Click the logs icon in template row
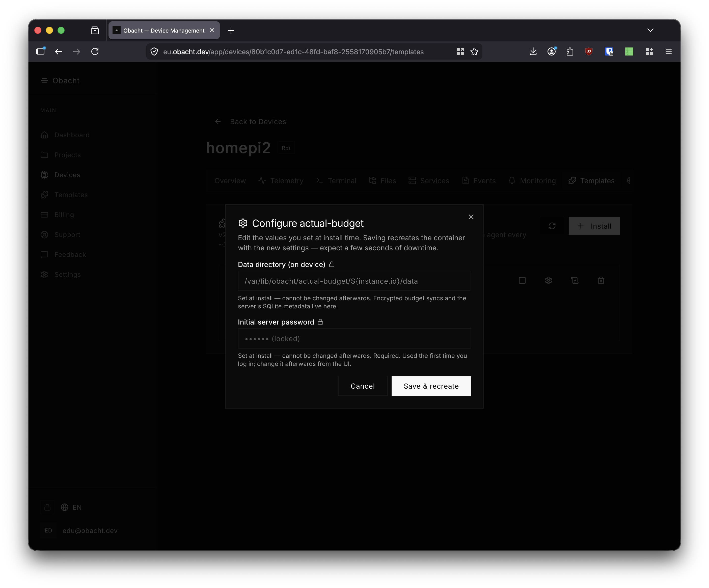 click(575, 280)
